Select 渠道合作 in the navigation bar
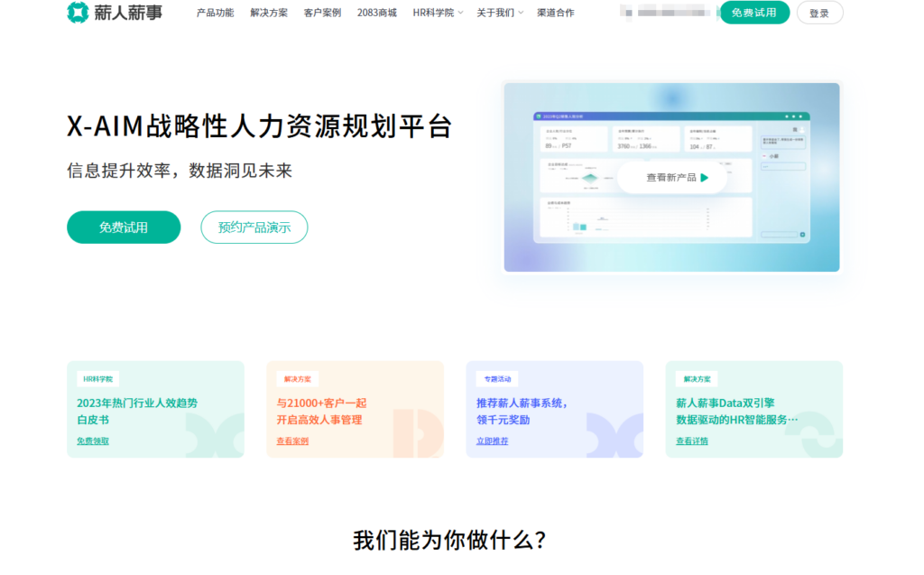 point(557,13)
